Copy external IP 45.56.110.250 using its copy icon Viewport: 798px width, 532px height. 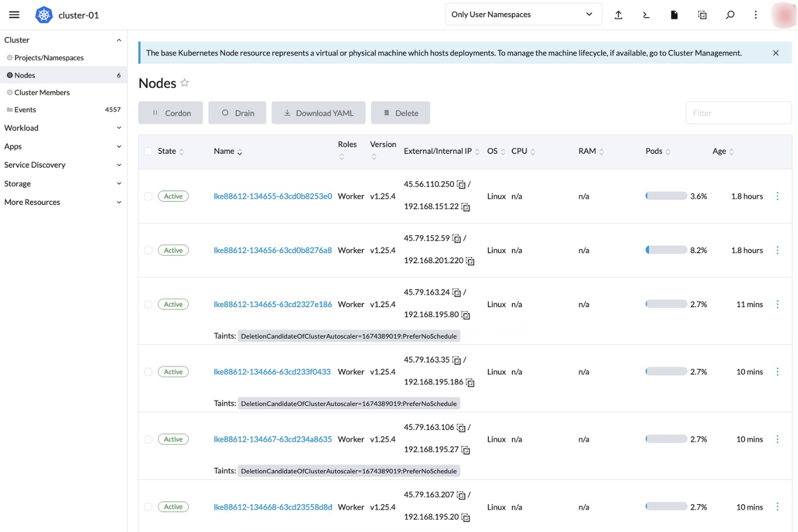[461, 183]
